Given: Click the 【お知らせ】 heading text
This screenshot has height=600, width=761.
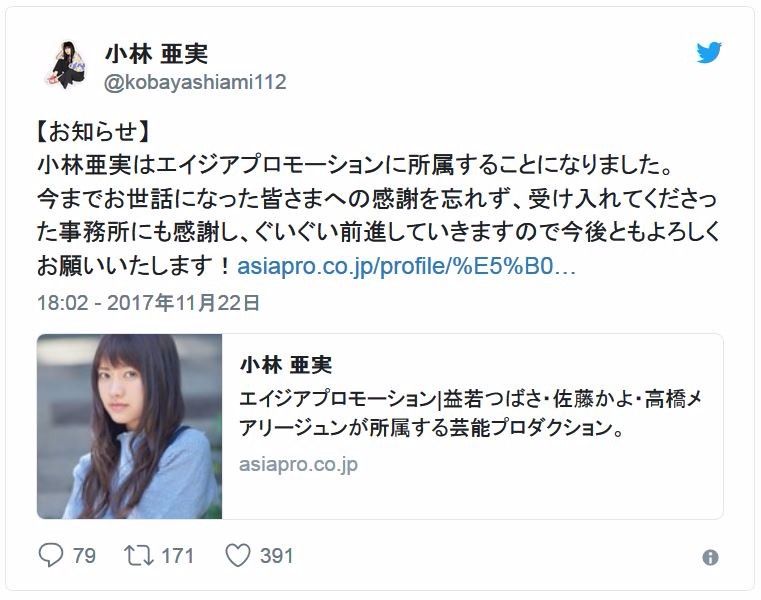Looking at the screenshot, I should 92,132.
